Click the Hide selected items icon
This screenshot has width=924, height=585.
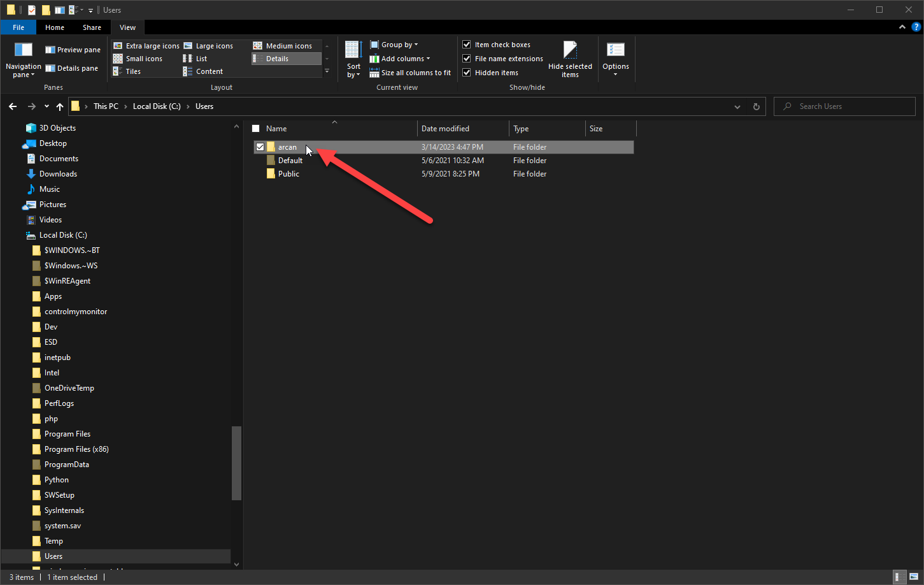570,50
